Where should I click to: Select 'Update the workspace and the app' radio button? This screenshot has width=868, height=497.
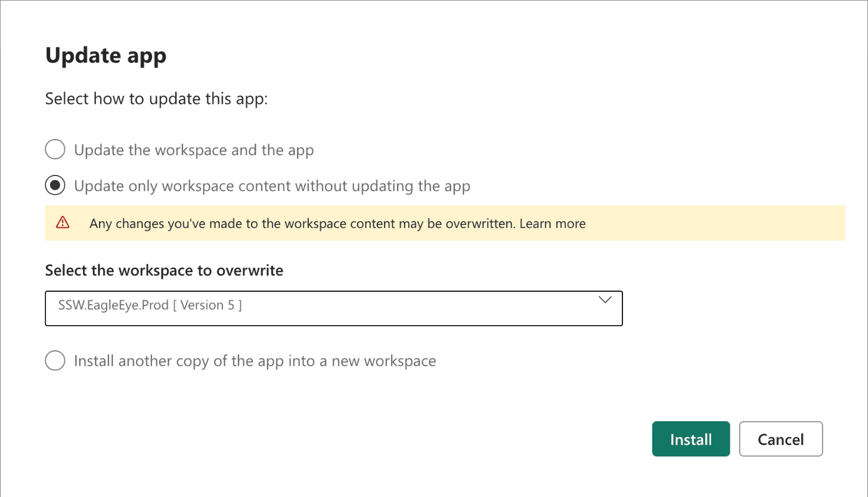tap(55, 150)
